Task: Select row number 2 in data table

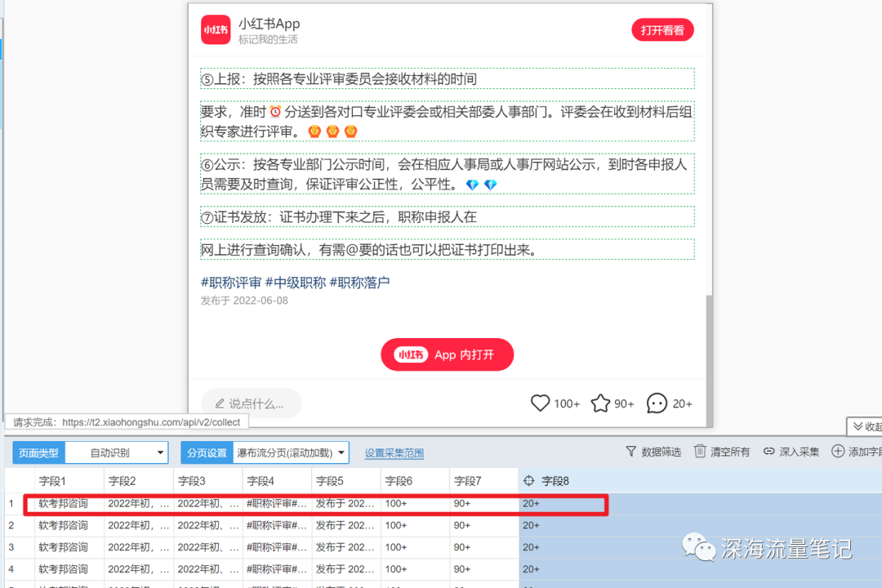Action: pyautogui.click(x=11, y=526)
